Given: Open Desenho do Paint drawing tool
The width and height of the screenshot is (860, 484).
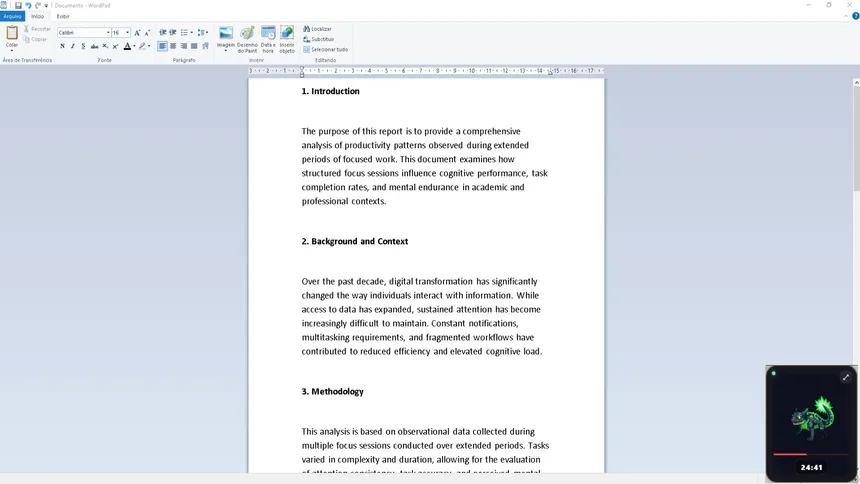Looking at the screenshot, I should pyautogui.click(x=247, y=34).
